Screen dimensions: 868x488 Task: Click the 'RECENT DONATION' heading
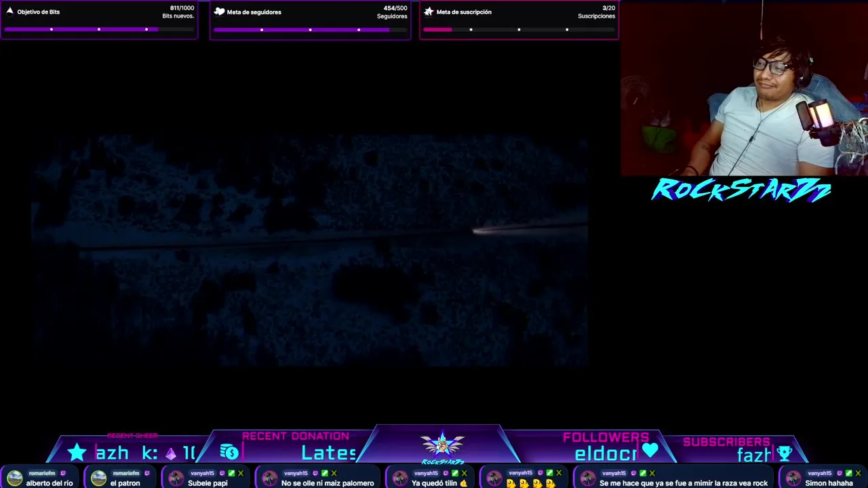point(296,436)
